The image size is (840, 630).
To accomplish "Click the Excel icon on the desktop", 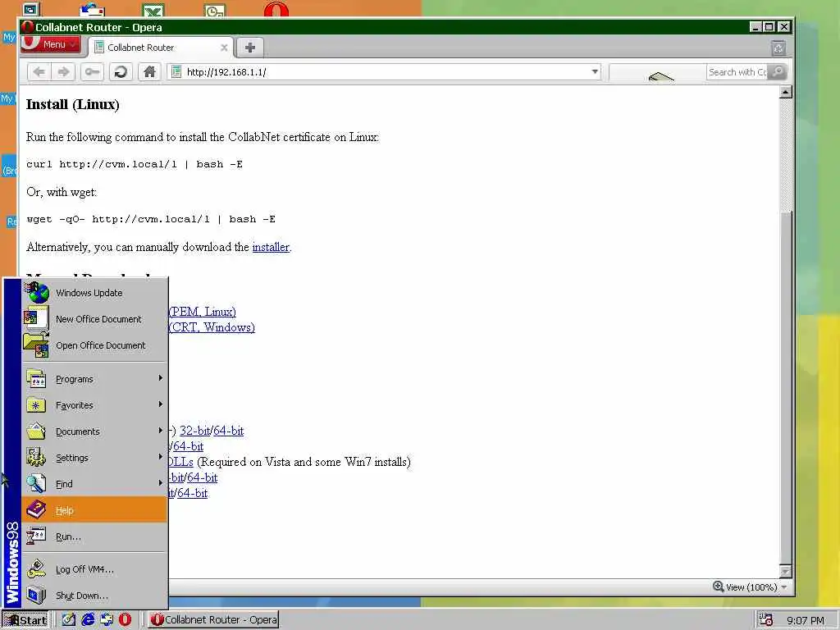I will point(153,10).
